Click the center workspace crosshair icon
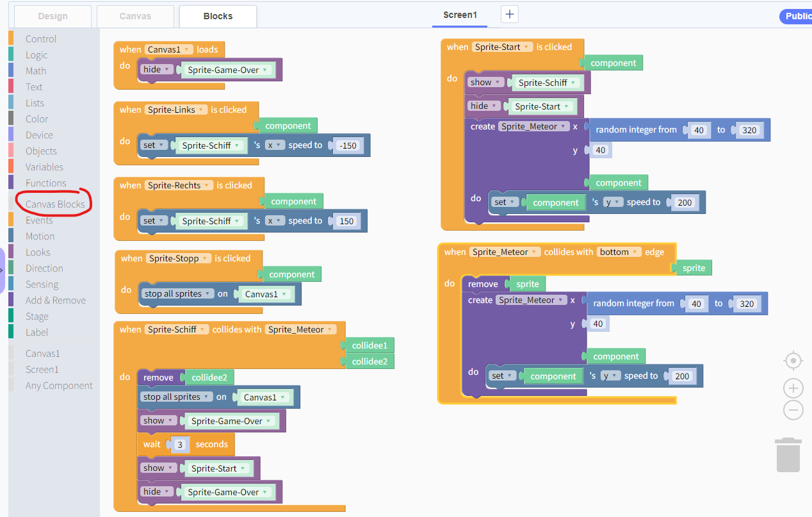 click(793, 361)
